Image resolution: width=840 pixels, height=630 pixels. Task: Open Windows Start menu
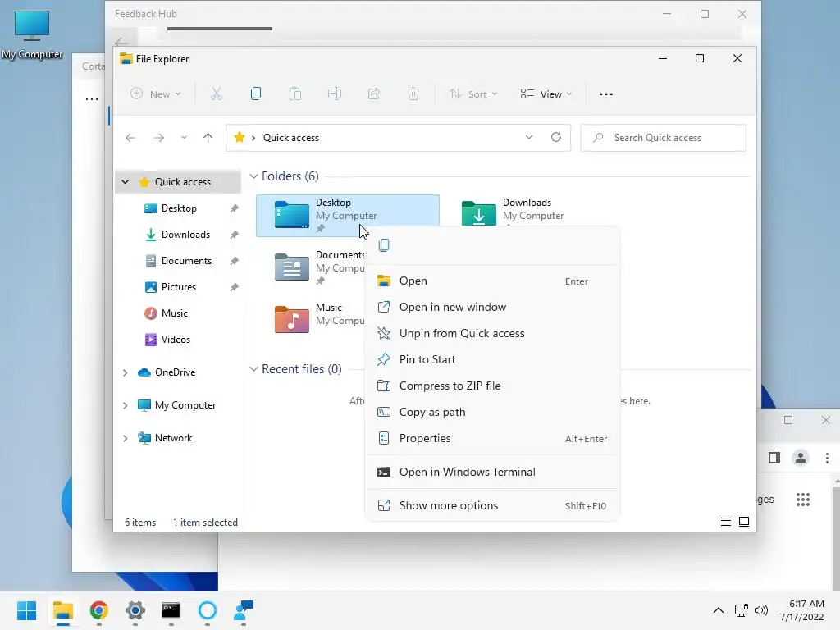click(x=27, y=610)
